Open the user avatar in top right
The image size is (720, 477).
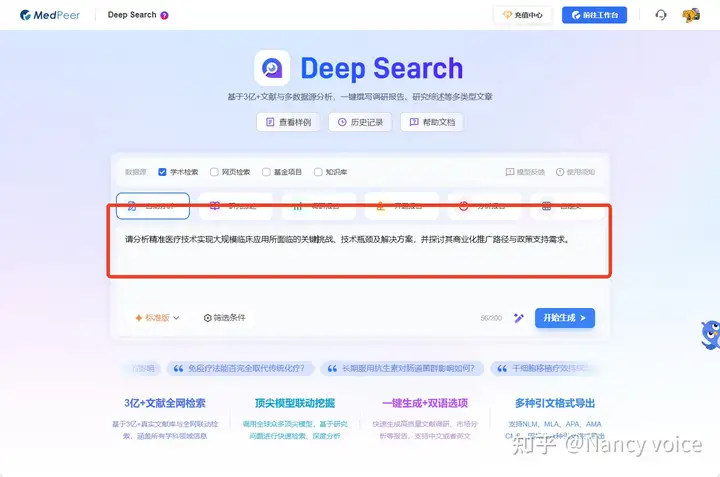coord(691,15)
